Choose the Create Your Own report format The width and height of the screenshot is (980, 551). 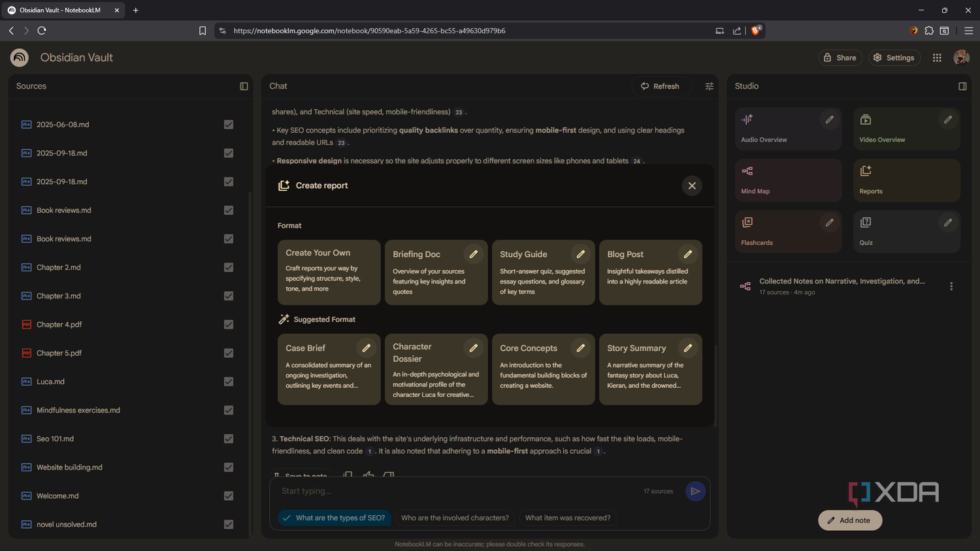329,272
